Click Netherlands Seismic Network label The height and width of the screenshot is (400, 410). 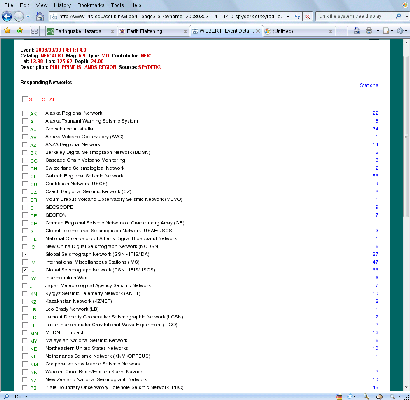point(98,356)
